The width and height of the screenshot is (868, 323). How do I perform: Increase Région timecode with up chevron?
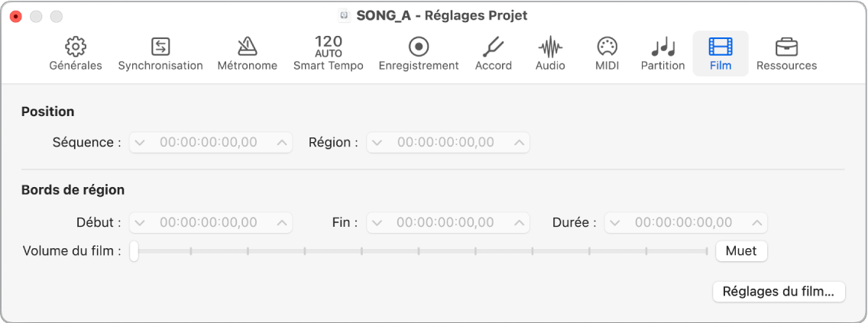519,143
